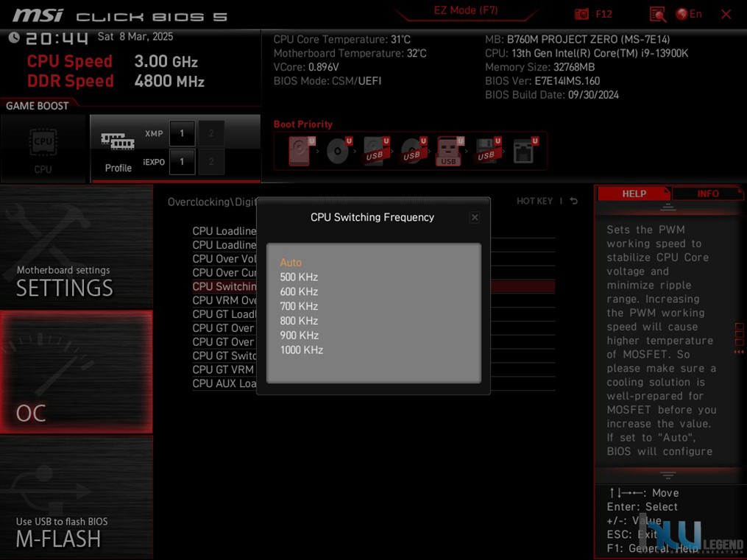The height and width of the screenshot is (560, 747).
Task: Choose 700 KHz switching frequency
Action: tap(299, 306)
